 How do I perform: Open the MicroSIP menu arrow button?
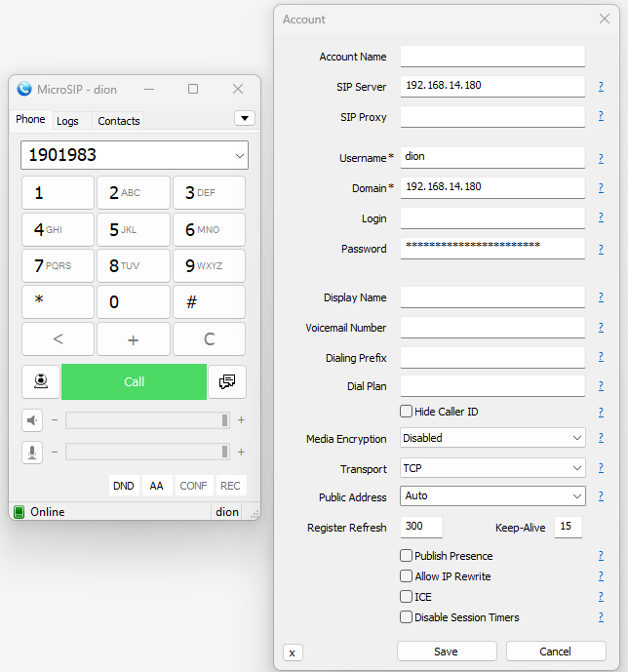[245, 118]
